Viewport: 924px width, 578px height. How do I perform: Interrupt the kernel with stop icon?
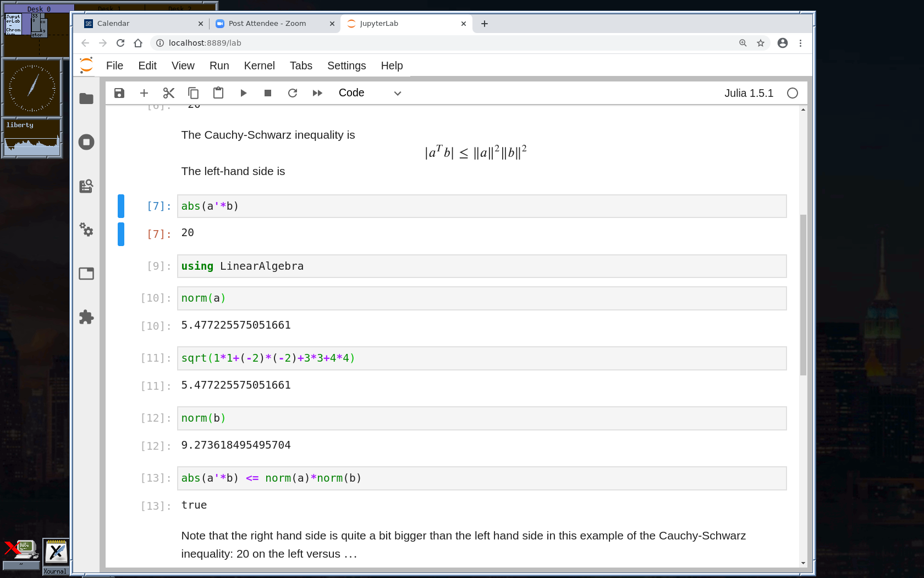[268, 93]
